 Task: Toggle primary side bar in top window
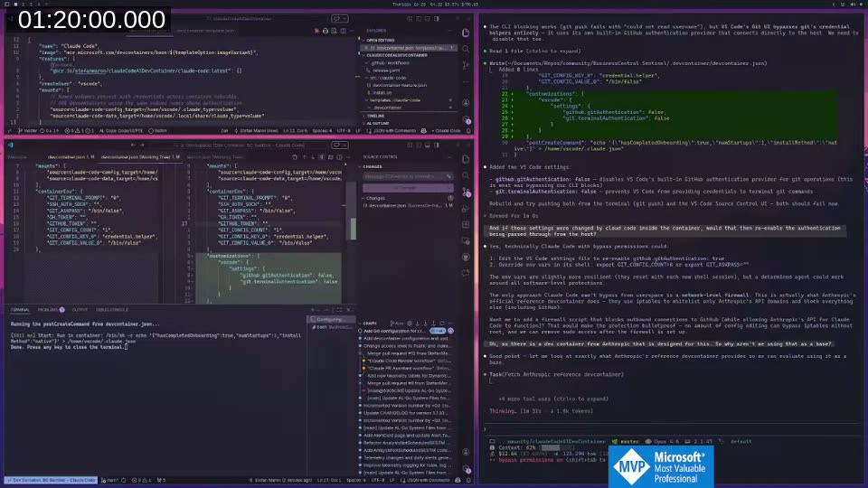(437, 19)
